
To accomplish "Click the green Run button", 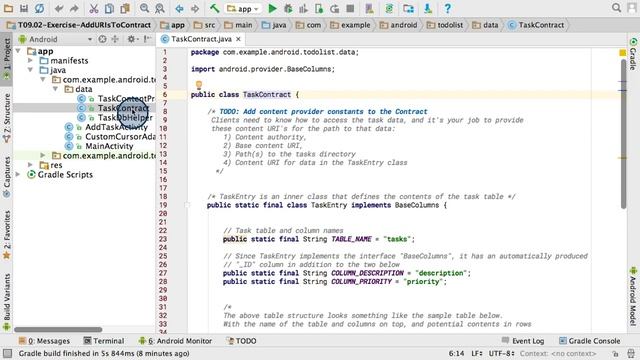I will coord(272,9).
